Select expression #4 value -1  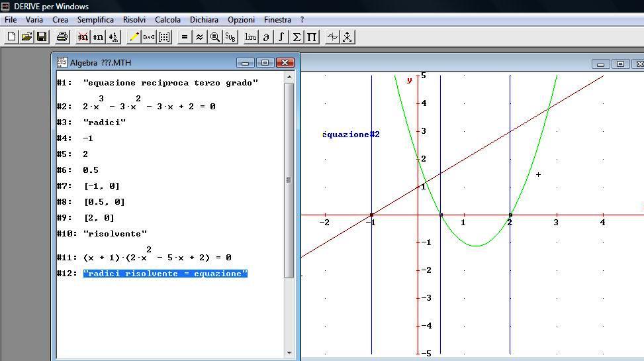(88, 138)
